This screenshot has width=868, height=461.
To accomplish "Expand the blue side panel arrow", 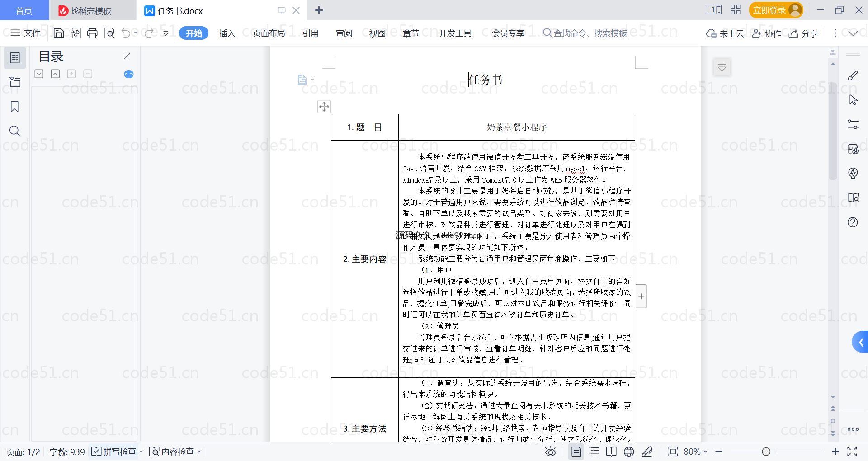I will click(860, 342).
